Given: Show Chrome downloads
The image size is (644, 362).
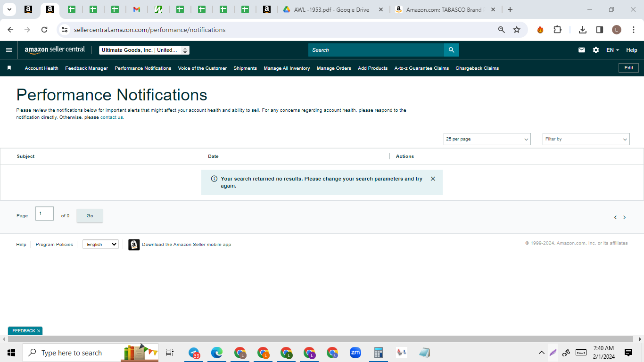Looking at the screenshot, I should (583, 30).
